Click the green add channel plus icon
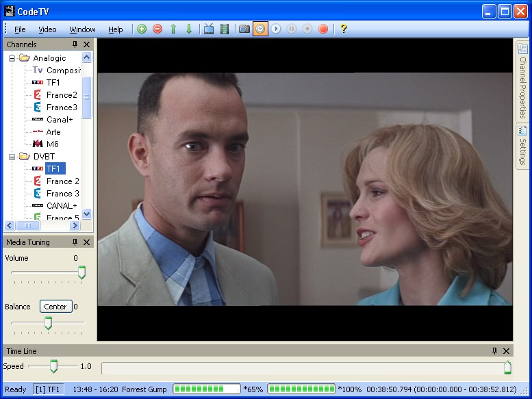The width and height of the screenshot is (532, 399). click(142, 29)
